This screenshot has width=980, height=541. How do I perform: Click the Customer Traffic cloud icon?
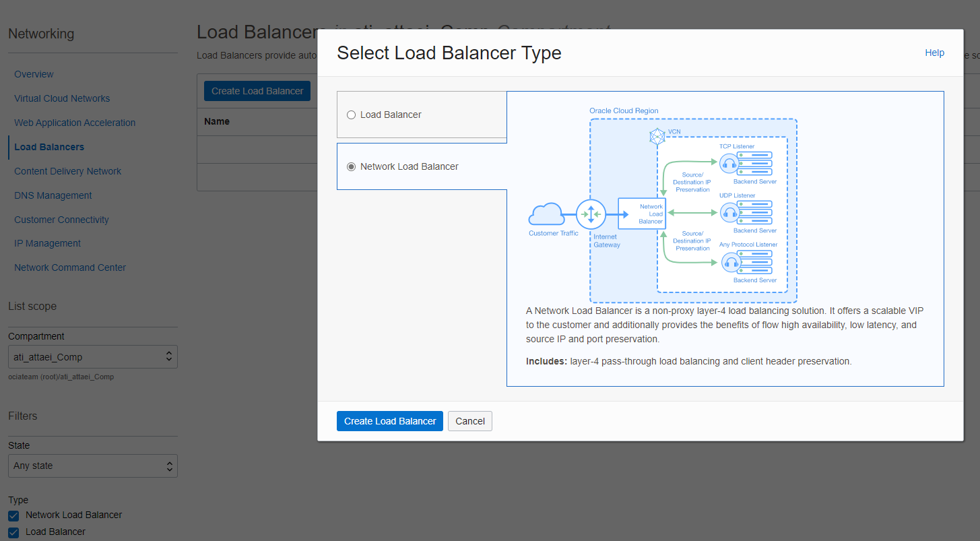pos(546,215)
